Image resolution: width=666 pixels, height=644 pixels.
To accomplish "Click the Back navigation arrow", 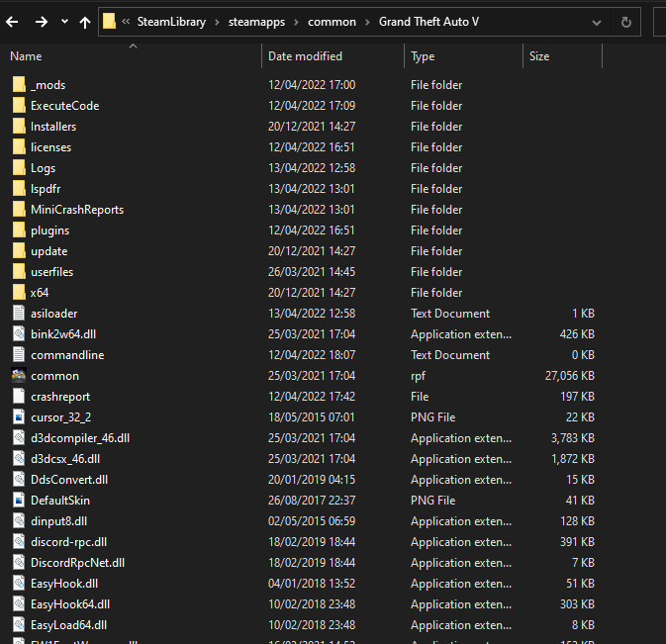I will tap(14, 22).
